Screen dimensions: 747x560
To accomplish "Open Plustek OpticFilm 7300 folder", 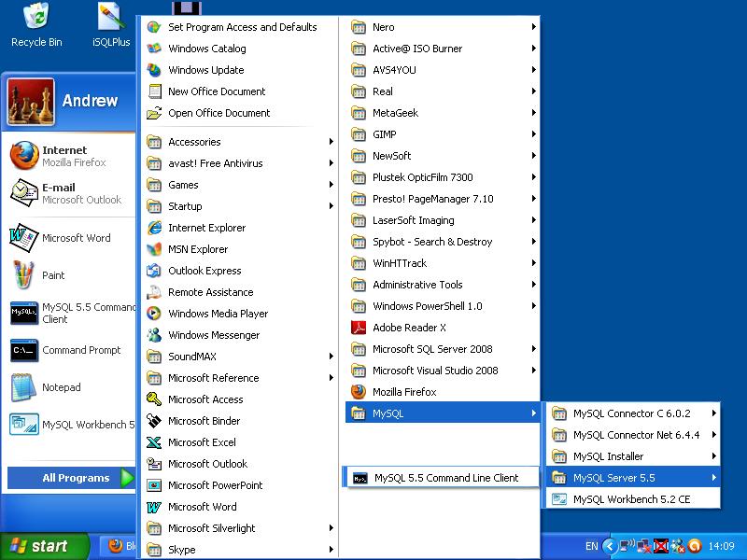I will [x=443, y=177].
